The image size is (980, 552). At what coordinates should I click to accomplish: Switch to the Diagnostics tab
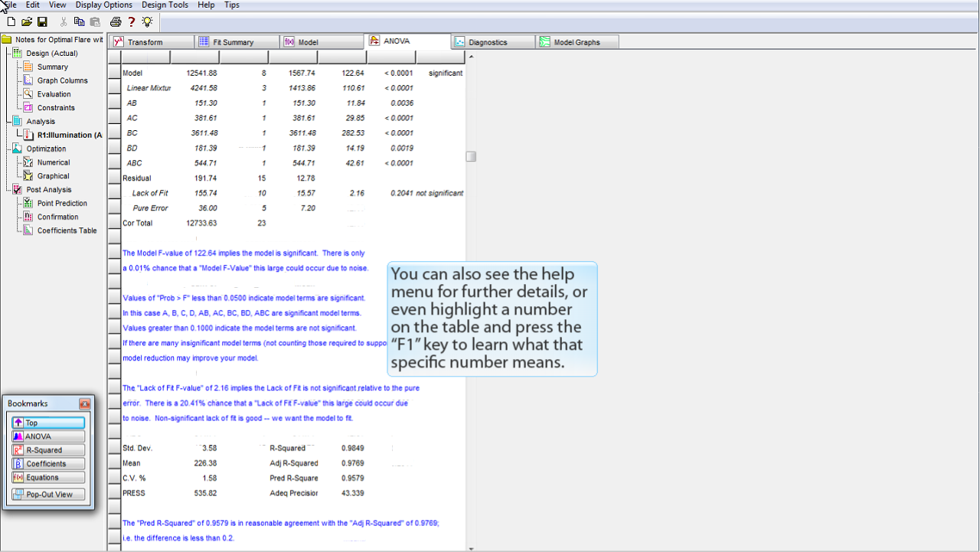coord(488,42)
